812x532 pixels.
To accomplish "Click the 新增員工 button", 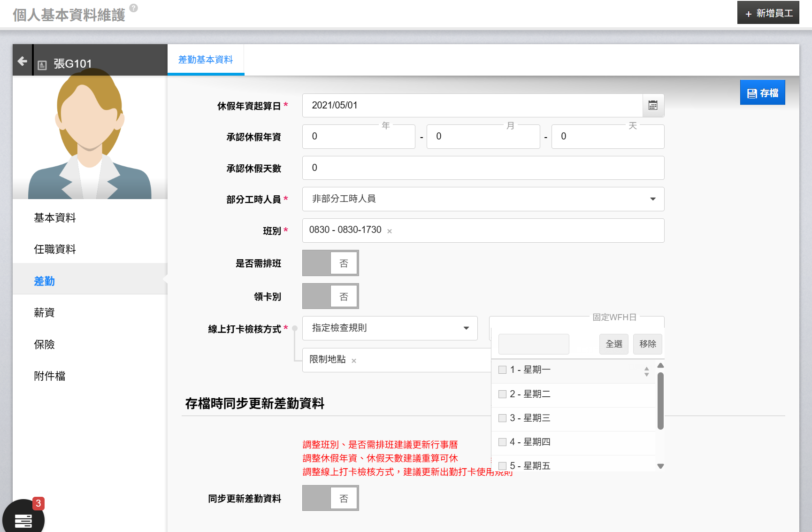I will (x=768, y=13).
